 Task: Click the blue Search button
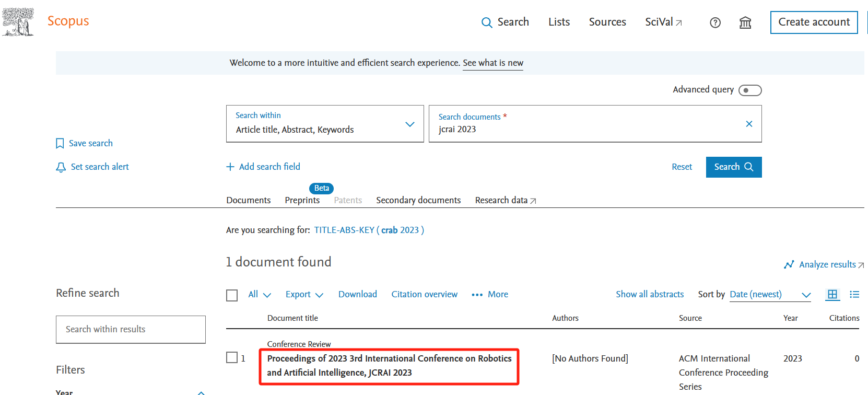click(x=733, y=167)
